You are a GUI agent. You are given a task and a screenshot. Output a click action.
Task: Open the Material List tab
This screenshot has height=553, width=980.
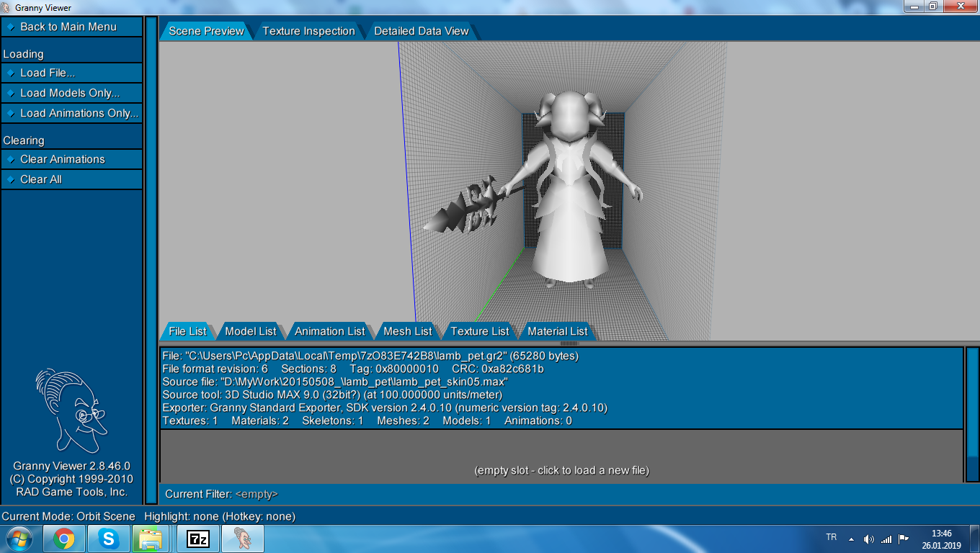pos(557,331)
